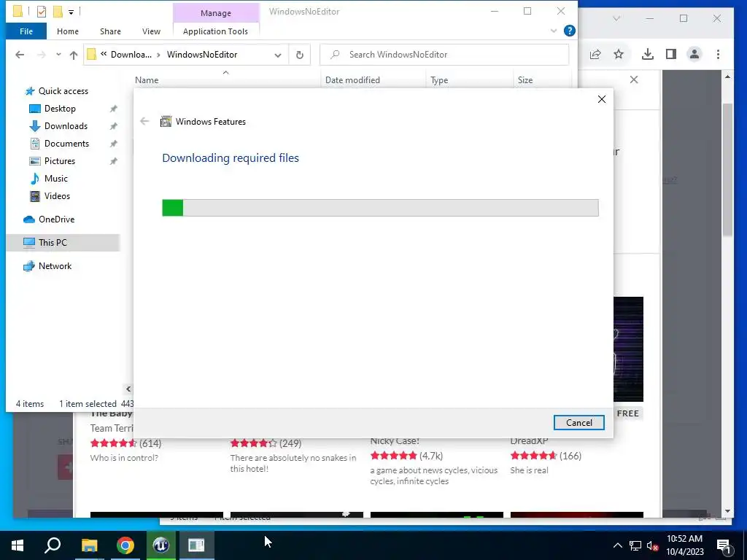Image resolution: width=747 pixels, height=560 pixels.
Task: Click the Windows Features progress bar
Action: pyautogui.click(x=380, y=208)
